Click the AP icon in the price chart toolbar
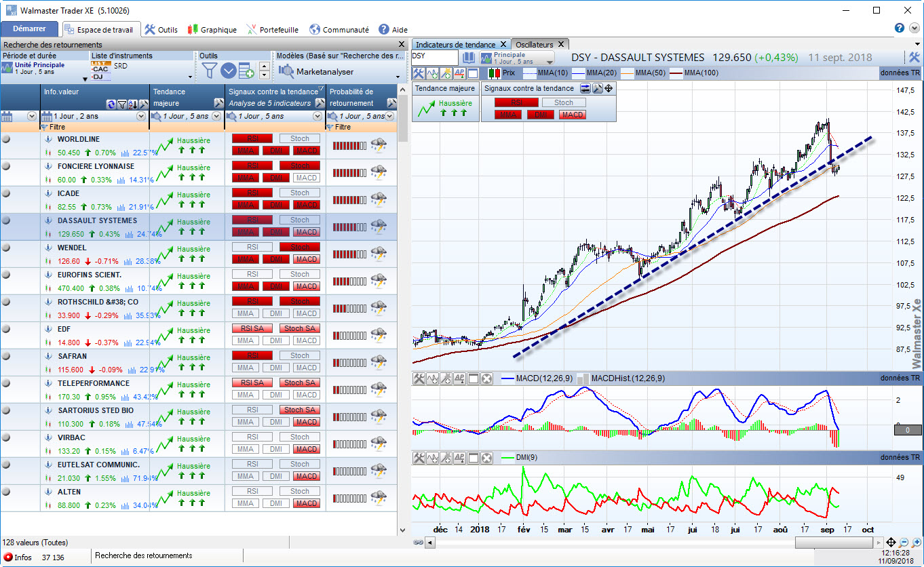This screenshot has height=567, width=924. [x=459, y=73]
